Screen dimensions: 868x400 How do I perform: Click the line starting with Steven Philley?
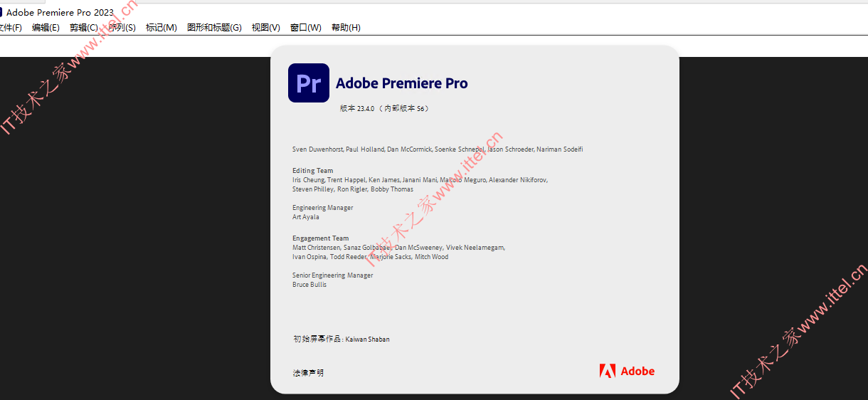353,189
